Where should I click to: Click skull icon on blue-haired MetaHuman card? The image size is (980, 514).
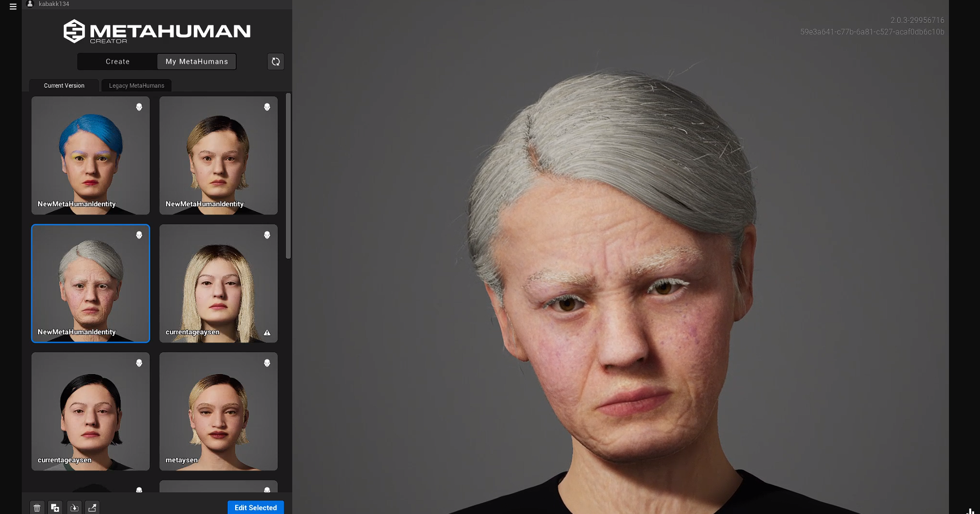tap(139, 107)
